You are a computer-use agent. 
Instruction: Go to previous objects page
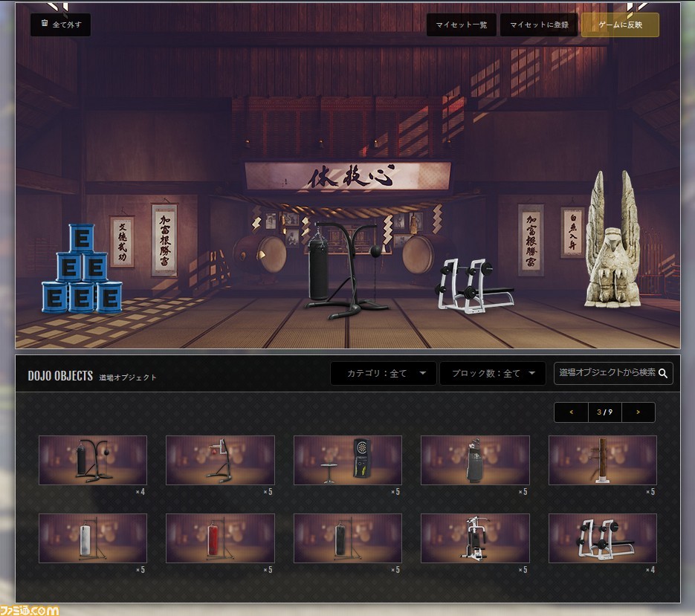tap(571, 412)
